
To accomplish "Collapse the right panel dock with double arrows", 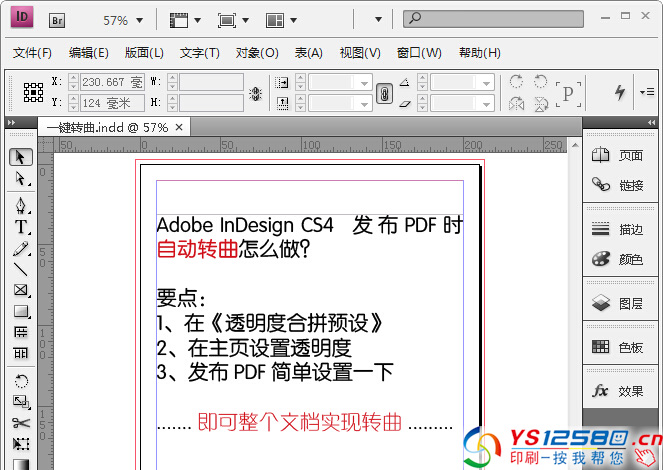I will pos(650,122).
